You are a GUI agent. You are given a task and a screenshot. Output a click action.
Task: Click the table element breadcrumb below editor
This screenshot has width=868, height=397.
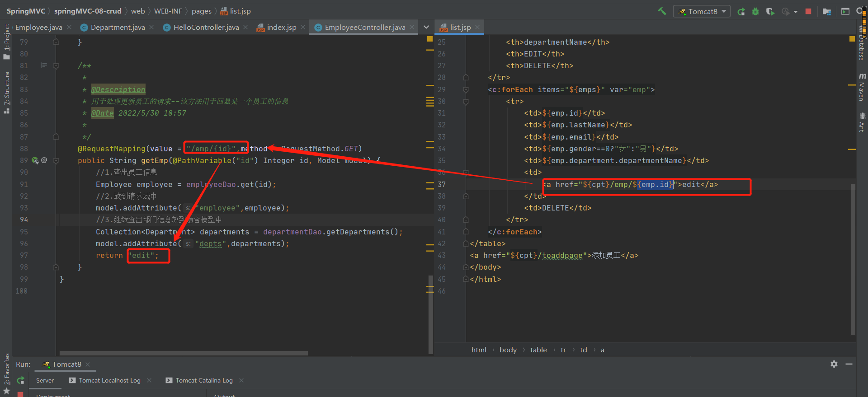click(538, 350)
